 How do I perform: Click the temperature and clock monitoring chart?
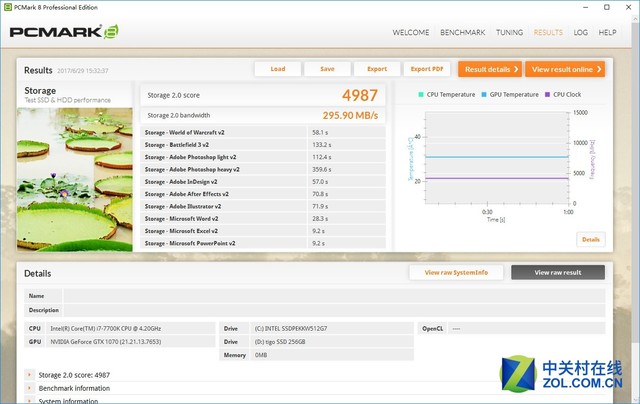click(x=497, y=158)
